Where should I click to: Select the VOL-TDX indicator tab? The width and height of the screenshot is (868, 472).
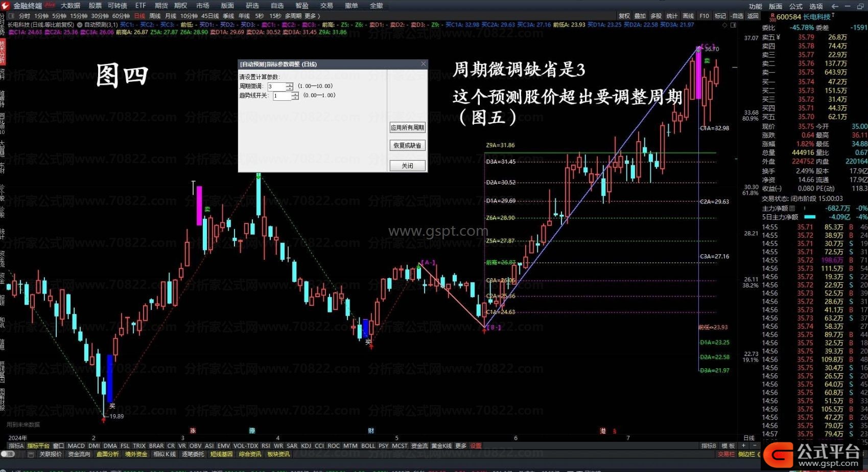click(246, 446)
